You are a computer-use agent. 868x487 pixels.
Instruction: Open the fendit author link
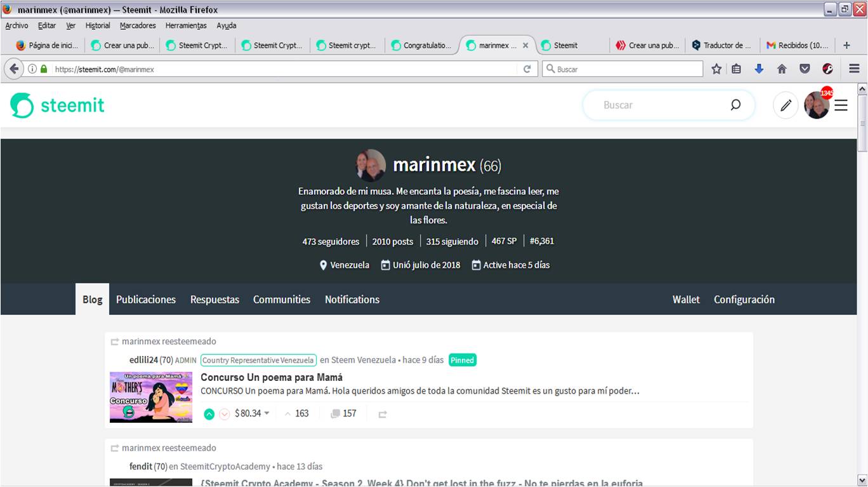click(141, 466)
